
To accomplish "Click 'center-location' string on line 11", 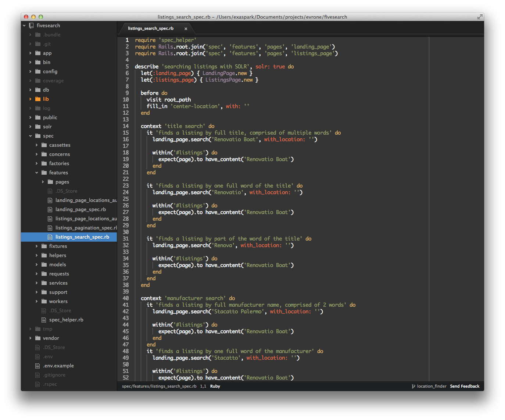I will pyautogui.click(x=195, y=106).
